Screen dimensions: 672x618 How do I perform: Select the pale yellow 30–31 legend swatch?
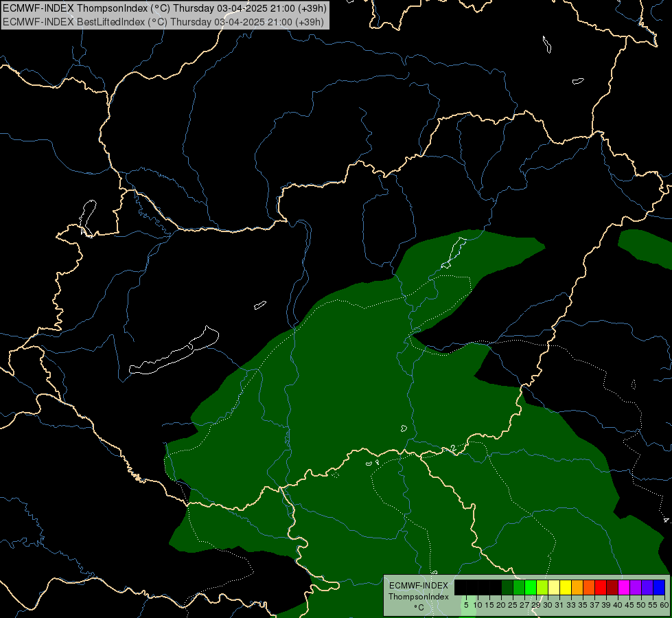click(554, 587)
